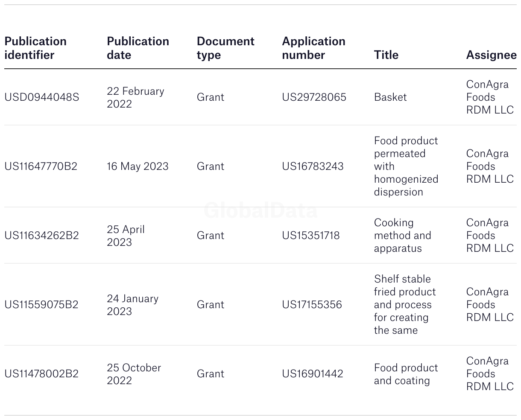Click application number US29728065
This screenshot has width=521, height=420.
click(x=314, y=97)
